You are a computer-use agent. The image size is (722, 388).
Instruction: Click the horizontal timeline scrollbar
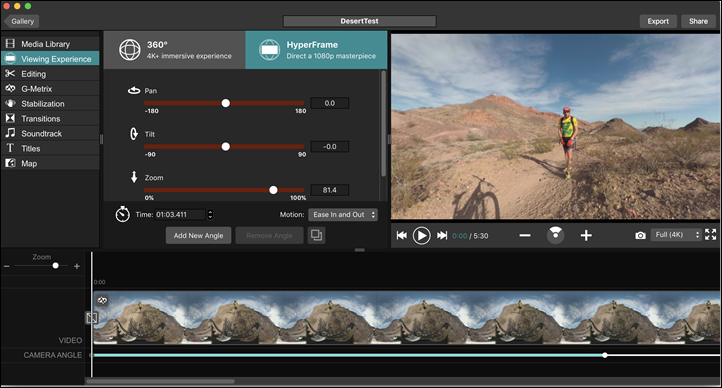(161, 381)
